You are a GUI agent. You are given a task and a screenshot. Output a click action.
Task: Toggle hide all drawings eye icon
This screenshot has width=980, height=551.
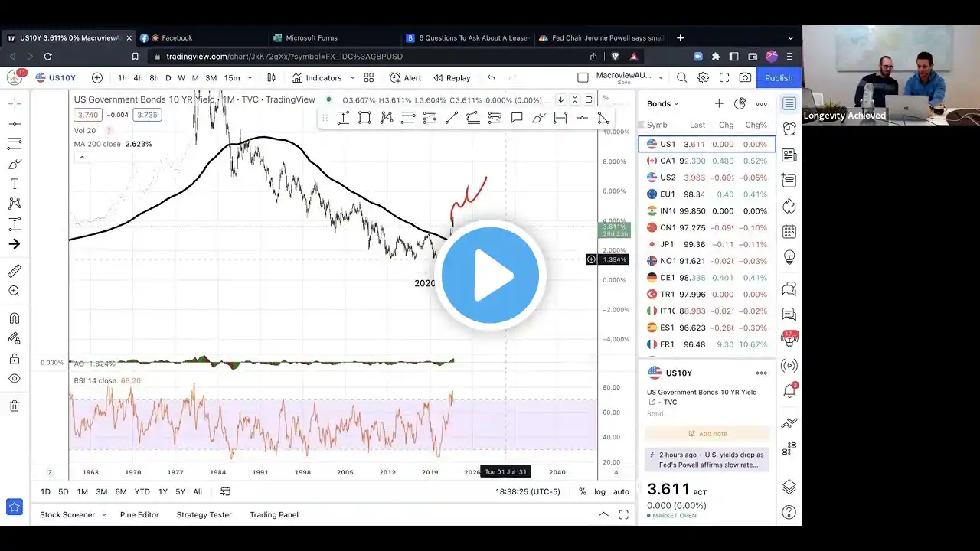pos(15,379)
